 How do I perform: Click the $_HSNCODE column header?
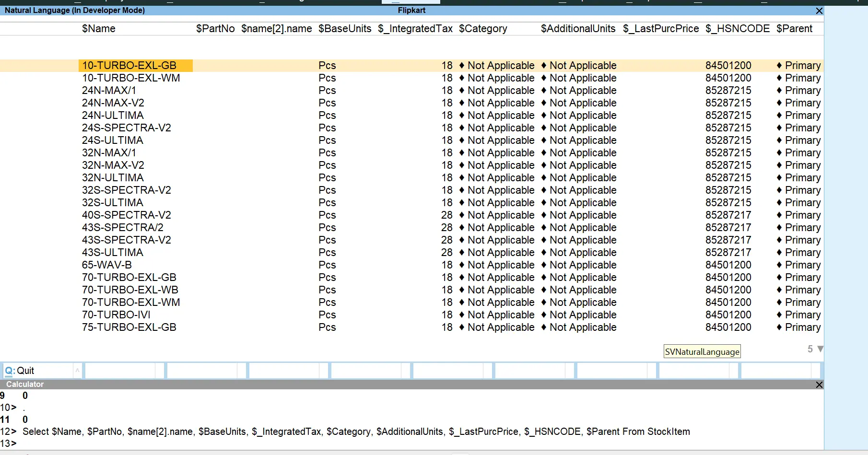[738, 28]
